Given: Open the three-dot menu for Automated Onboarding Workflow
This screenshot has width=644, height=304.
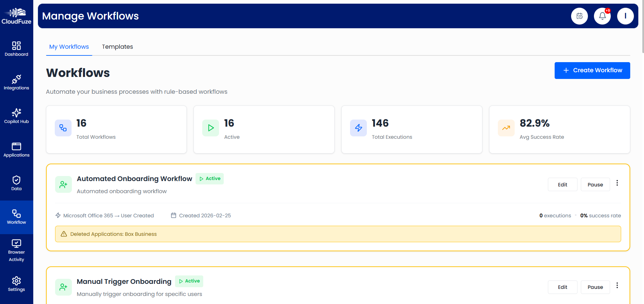Looking at the screenshot, I should [x=617, y=183].
